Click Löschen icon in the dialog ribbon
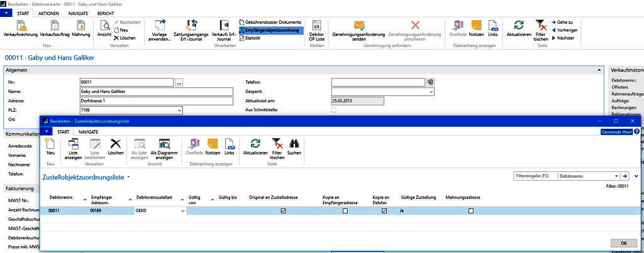 point(115,145)
